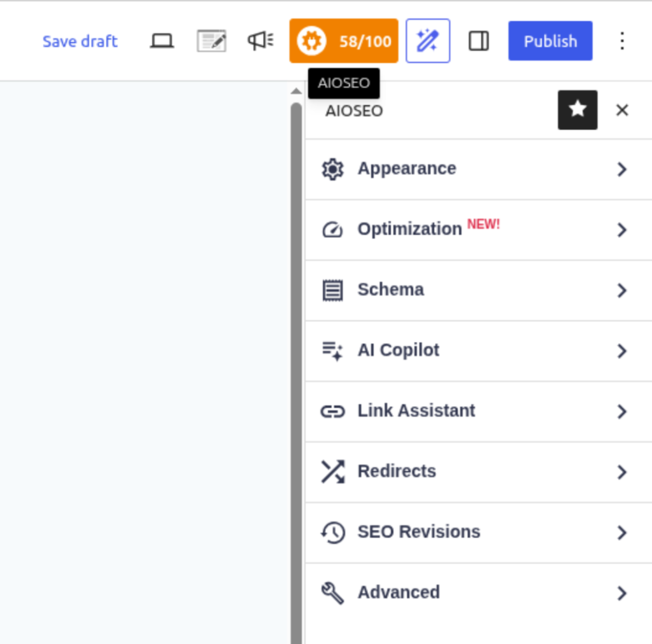Expand Advanced with its chevron

(x=622, y=593)
